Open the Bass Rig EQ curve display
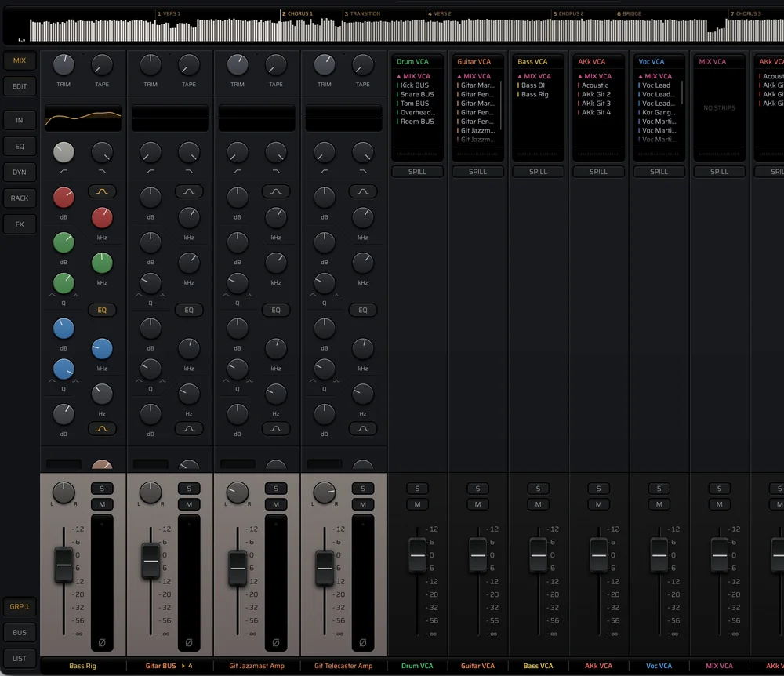Viewport: 784px width, 676px height. tap(83, 118)
